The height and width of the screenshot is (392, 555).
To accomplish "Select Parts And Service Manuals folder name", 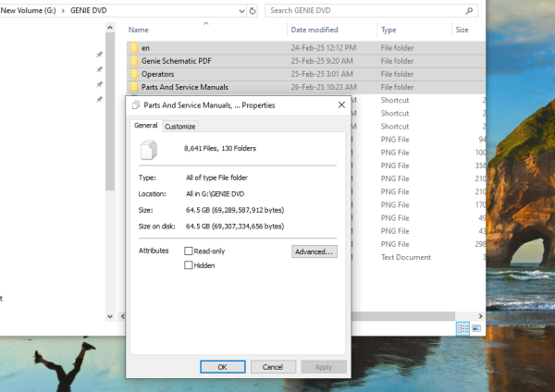I will (185, 87).
